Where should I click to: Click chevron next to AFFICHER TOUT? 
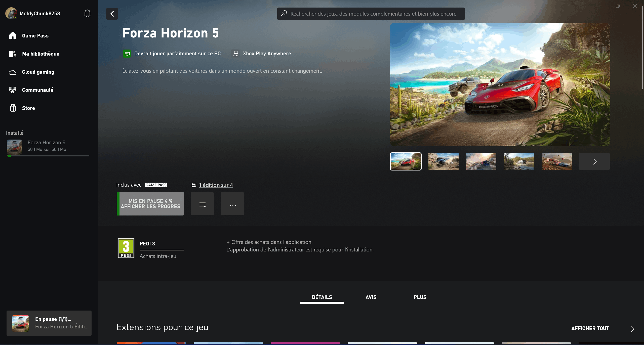pyautogui.click(x=633, y=329)
